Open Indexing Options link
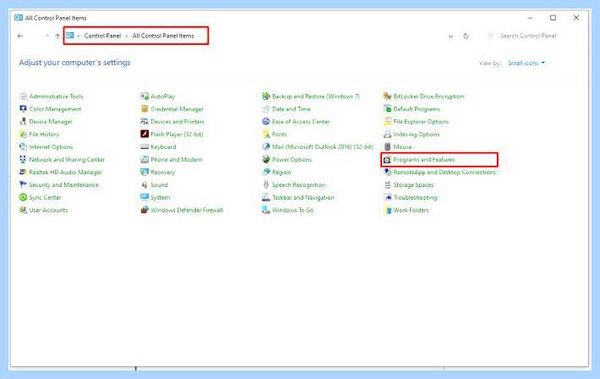This screenshot has width=600, height=379. pyautogui.click(x=416, y=134)
